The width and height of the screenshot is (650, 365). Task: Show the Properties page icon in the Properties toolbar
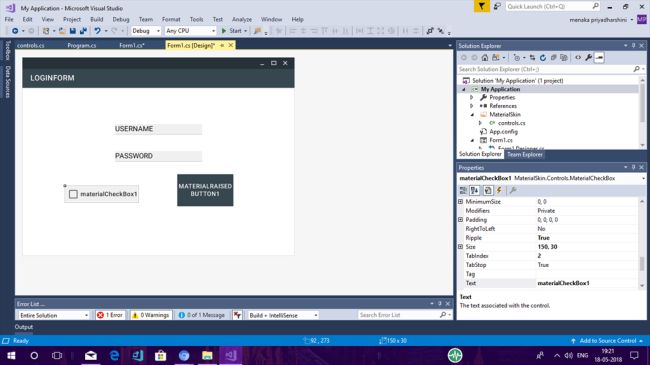pyautogui.click(x=488, y=190)
